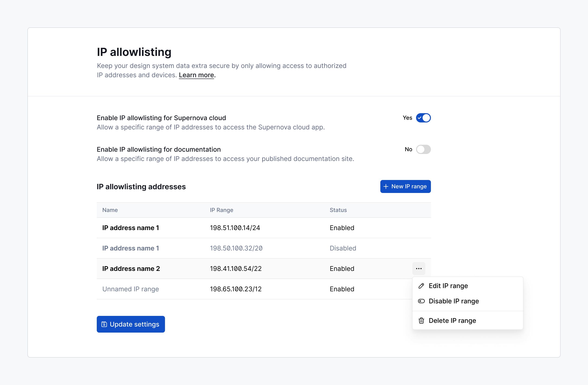Disable IP allowlisting for Supernova cloud

click(423, 118)
